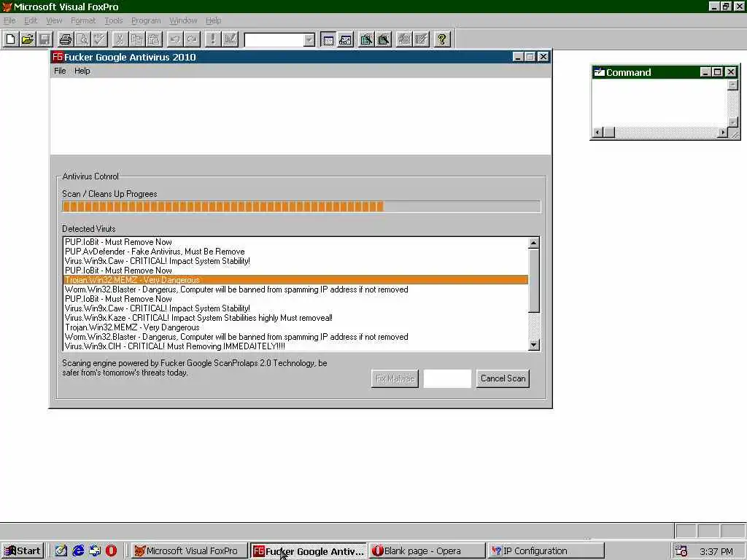Screen dimensions: 747x560
Task: Open the Data Session window icon
Action: pos(345,39)
